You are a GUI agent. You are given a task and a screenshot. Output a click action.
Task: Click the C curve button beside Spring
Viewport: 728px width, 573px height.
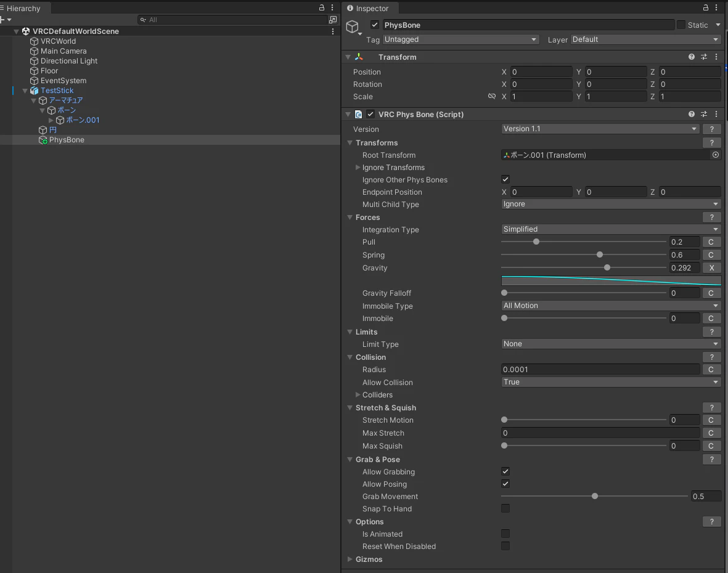(x=711, y=254)
